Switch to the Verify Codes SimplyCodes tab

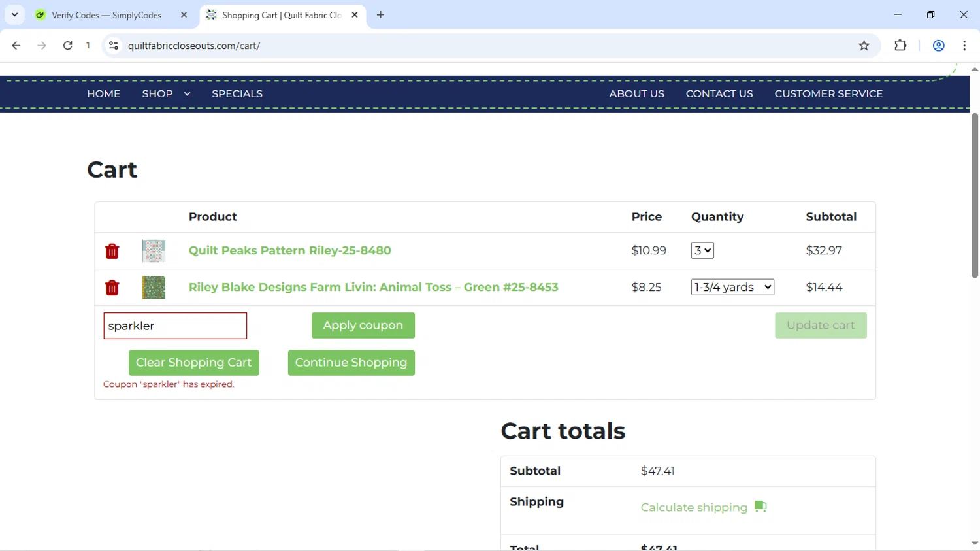(x=111, y=15)
